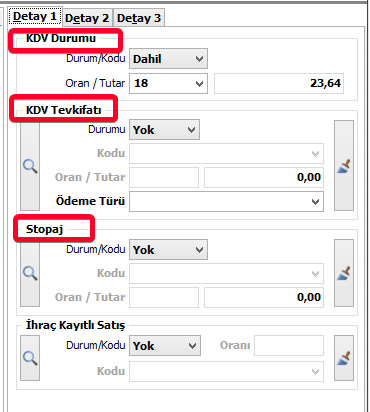Click the KDV Tevkifatı search magnifier icon
The width and height of the screenshot is (370, 412).
30,166
